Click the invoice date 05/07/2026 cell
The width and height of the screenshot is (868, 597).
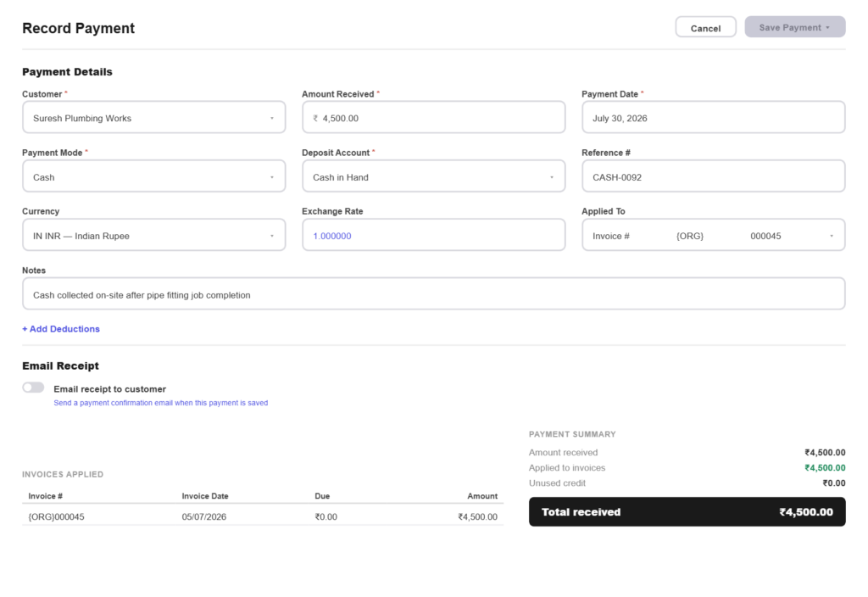point(203,516)
